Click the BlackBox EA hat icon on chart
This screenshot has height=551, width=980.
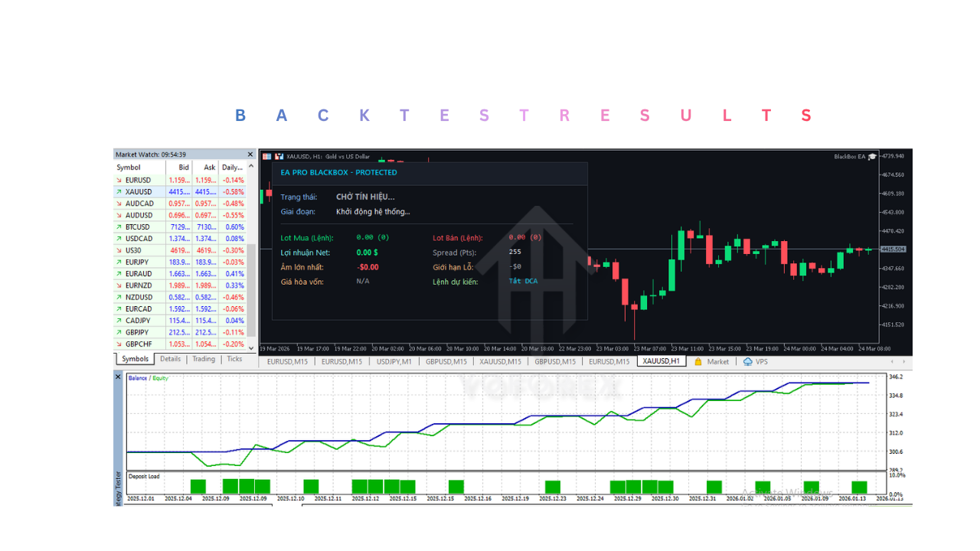(873, 156)
